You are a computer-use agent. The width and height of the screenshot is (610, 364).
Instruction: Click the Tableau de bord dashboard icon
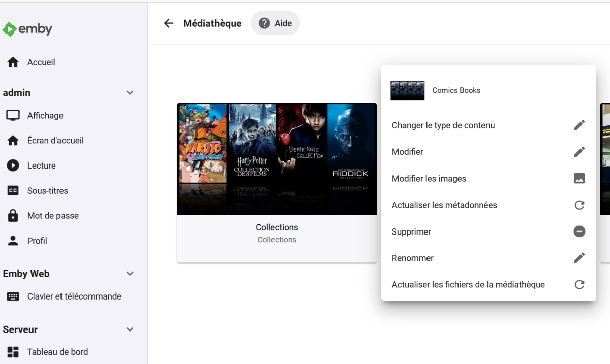[x=13, y=352]
